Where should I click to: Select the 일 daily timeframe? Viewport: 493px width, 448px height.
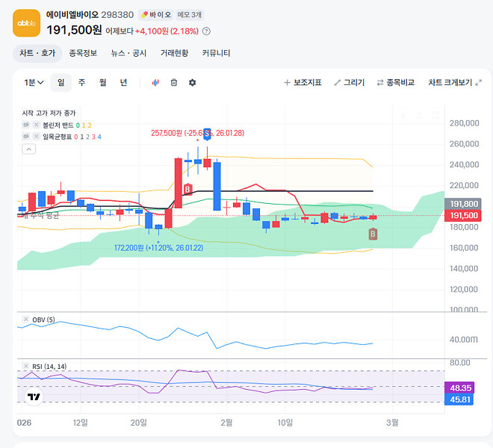click(61, 83)
